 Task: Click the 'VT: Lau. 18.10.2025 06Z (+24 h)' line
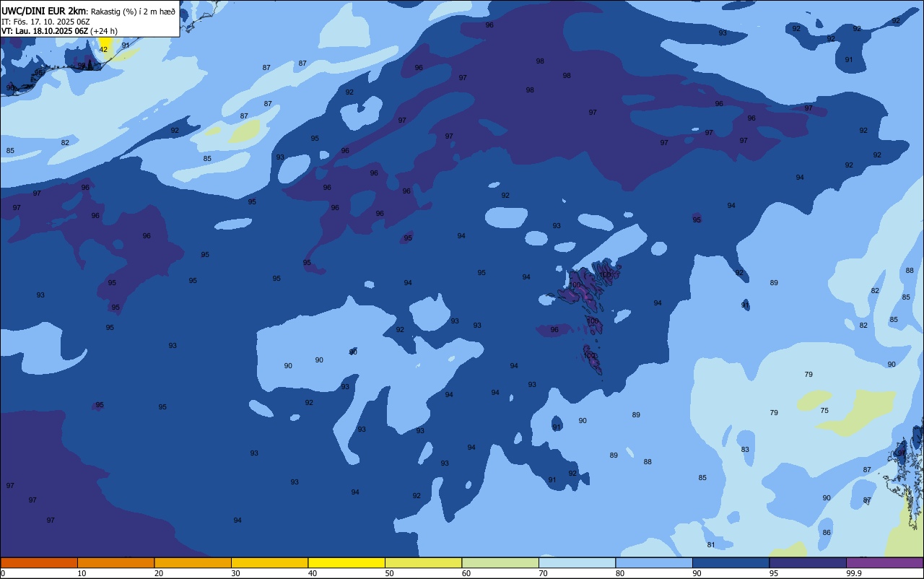(59, 31)
